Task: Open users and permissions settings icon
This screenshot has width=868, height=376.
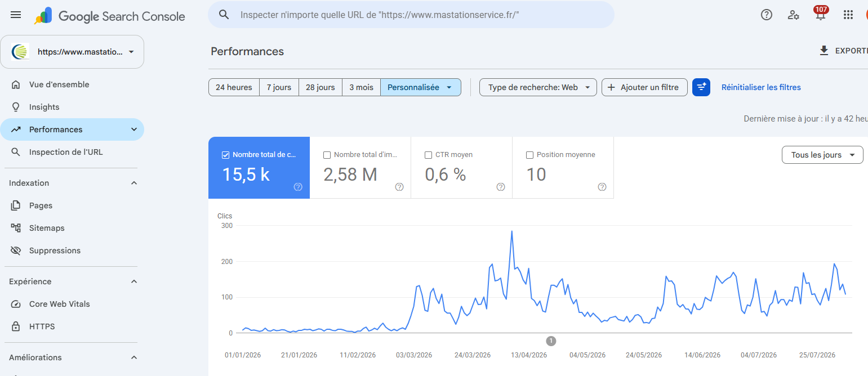Action: (x=794, y=15)
